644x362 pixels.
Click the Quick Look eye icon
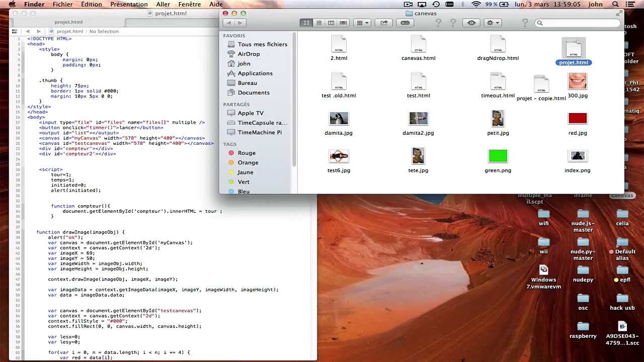pos(471,23)
